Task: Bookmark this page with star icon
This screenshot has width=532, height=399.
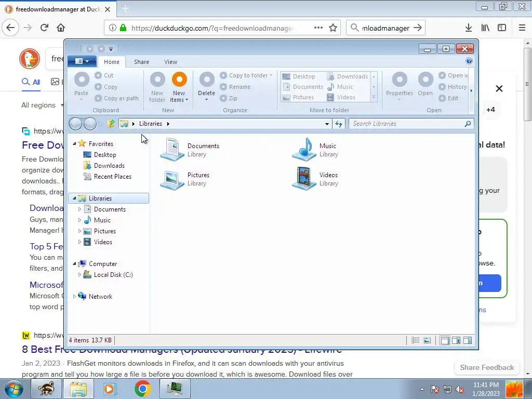Action: [333, 28]
